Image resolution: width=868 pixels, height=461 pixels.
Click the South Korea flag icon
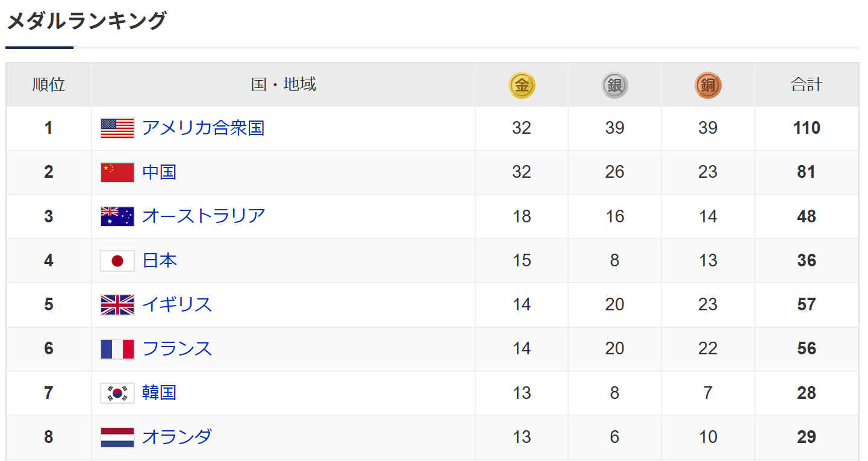click(x=117, y=393)
